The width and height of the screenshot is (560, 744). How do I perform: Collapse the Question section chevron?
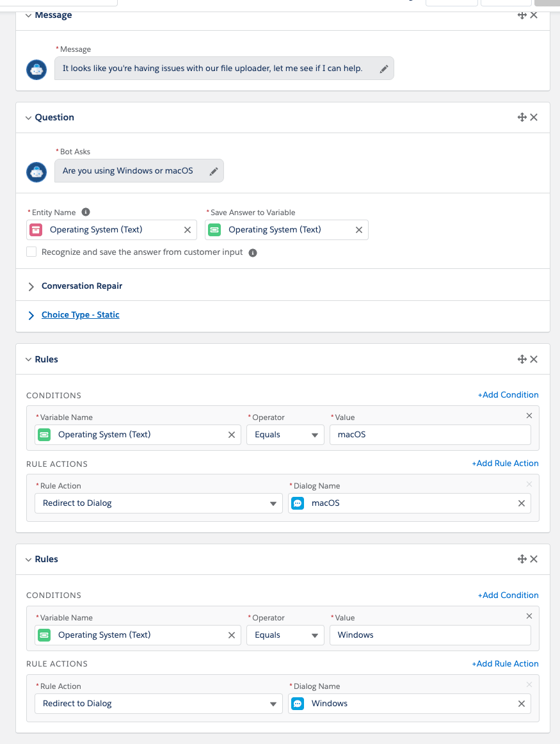[28, 118]
